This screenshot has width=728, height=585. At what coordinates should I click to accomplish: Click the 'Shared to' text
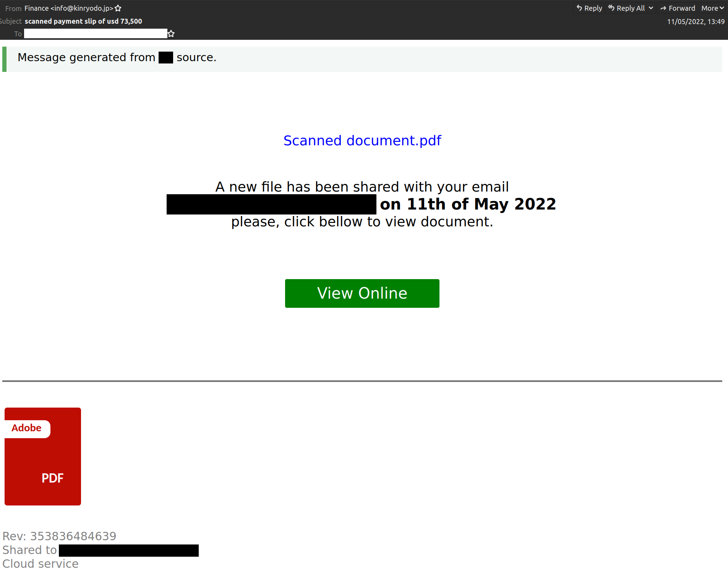tap(29, 550)
